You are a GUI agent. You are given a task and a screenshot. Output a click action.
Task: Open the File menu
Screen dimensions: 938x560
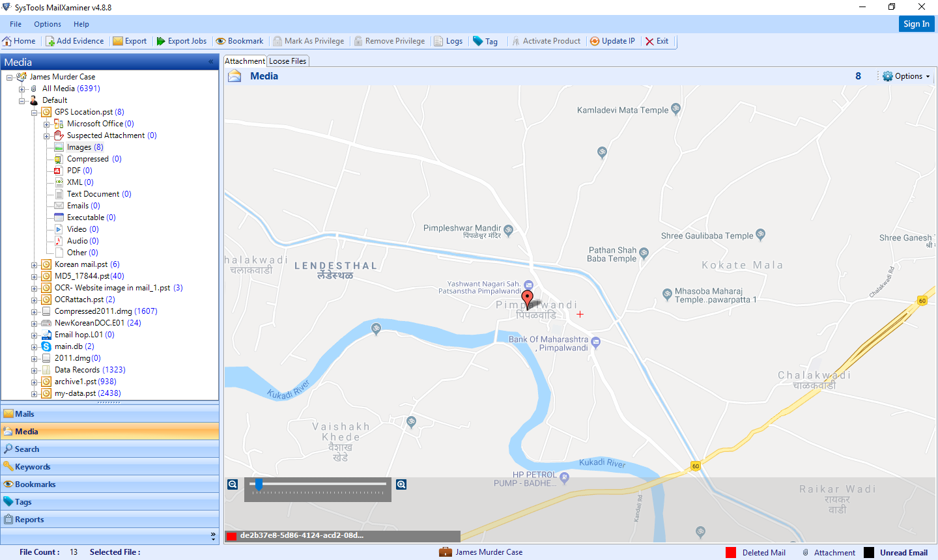(16, 24)
